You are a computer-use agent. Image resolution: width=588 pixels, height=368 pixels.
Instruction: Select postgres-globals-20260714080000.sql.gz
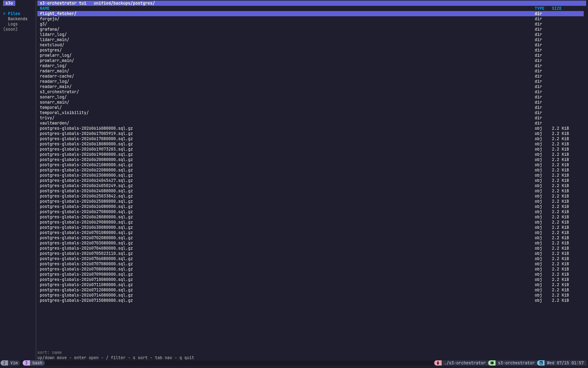[310, 295]
